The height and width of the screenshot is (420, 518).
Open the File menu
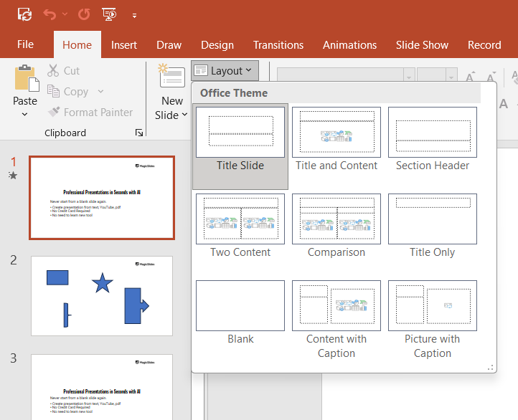(x=25, y=44)
